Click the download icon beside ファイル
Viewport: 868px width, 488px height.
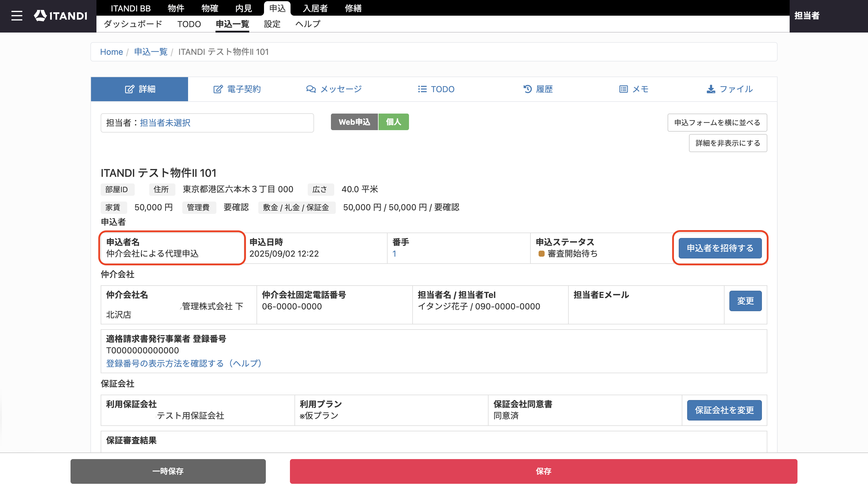(711, 89)
